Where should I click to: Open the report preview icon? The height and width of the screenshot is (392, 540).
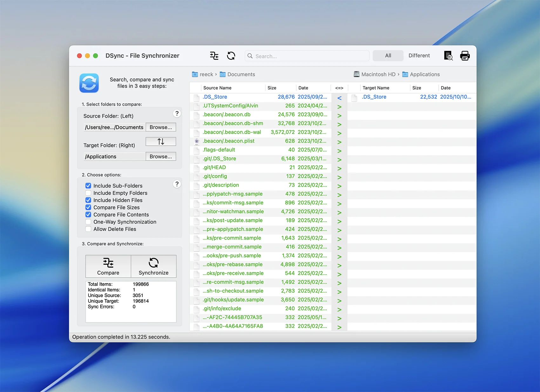[448, 56]
